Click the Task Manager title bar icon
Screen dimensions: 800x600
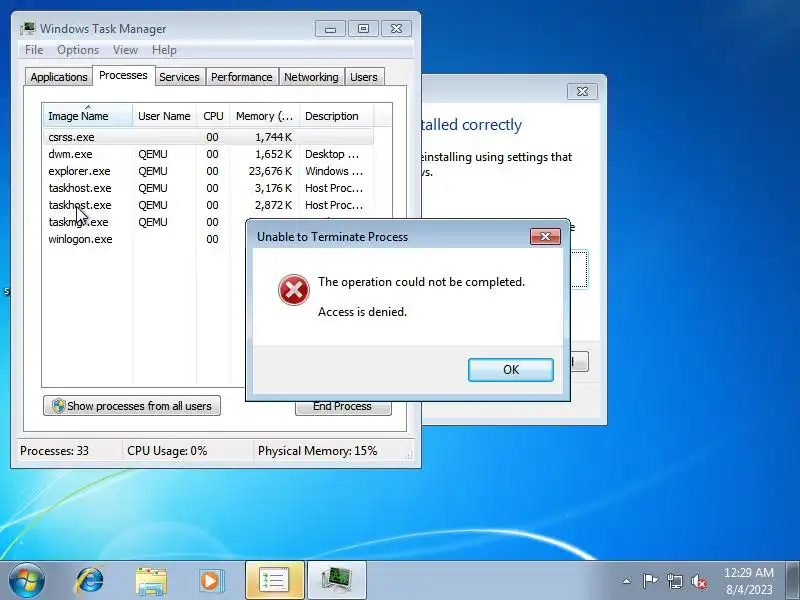[28, 29]
